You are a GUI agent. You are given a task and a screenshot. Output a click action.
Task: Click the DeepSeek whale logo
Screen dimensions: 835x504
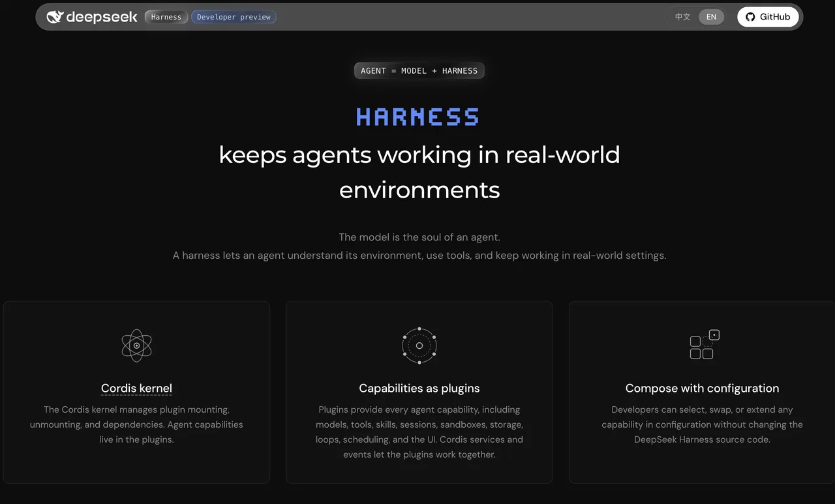(55, 17)
